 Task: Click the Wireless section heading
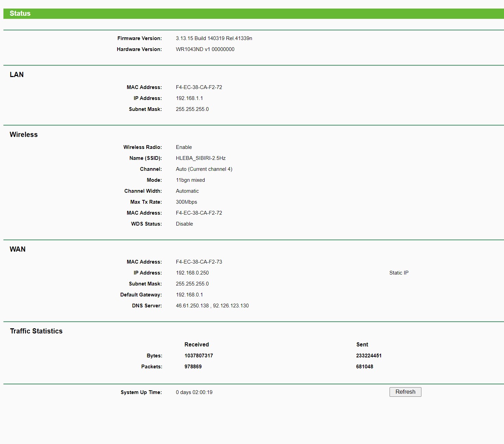pyautogui.click(x=24, y=135)
